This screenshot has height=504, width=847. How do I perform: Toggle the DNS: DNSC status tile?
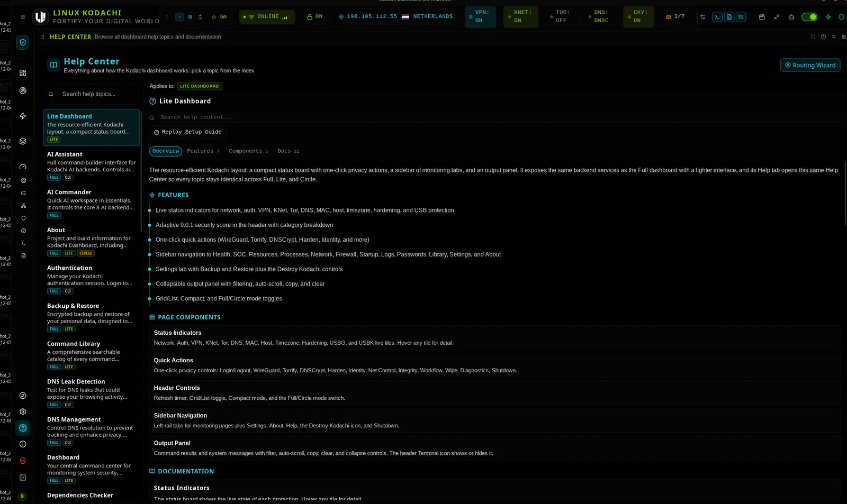pyautogui.click(x=599, y=17)
